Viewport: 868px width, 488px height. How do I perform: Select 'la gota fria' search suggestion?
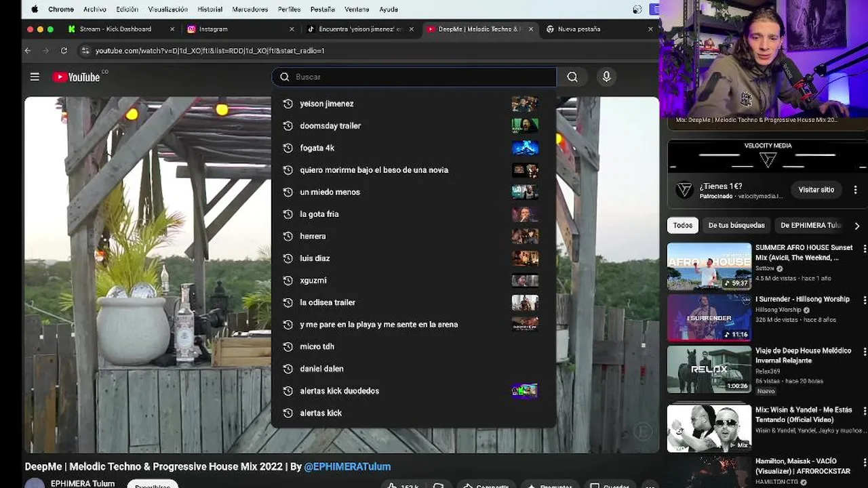click(x=413, y=214)
